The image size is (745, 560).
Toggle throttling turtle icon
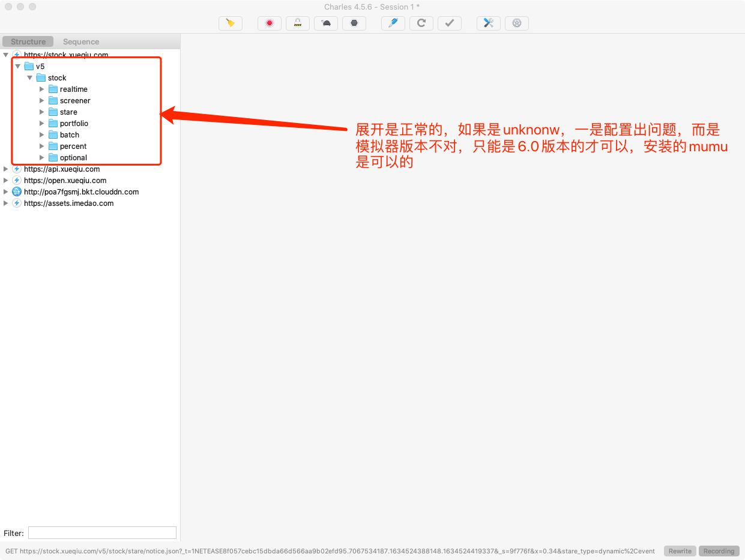[x=326, y=23]
